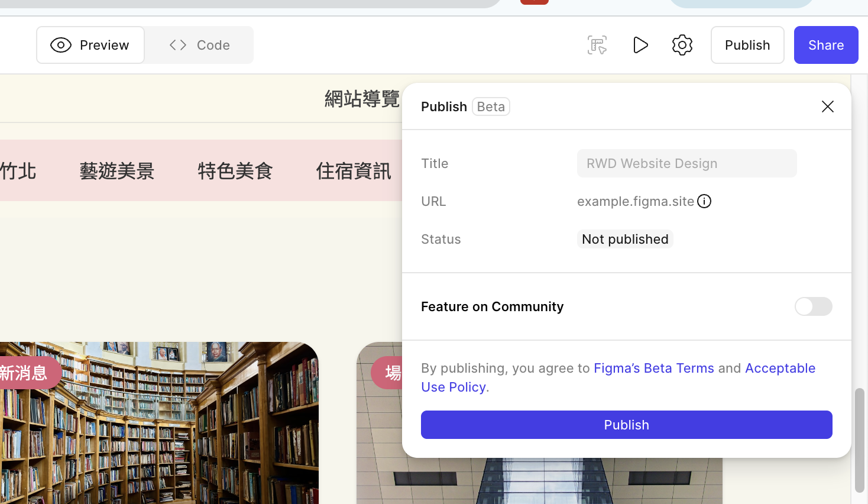
Task: Close the Publish panel
Action: [x=827, y=106]
